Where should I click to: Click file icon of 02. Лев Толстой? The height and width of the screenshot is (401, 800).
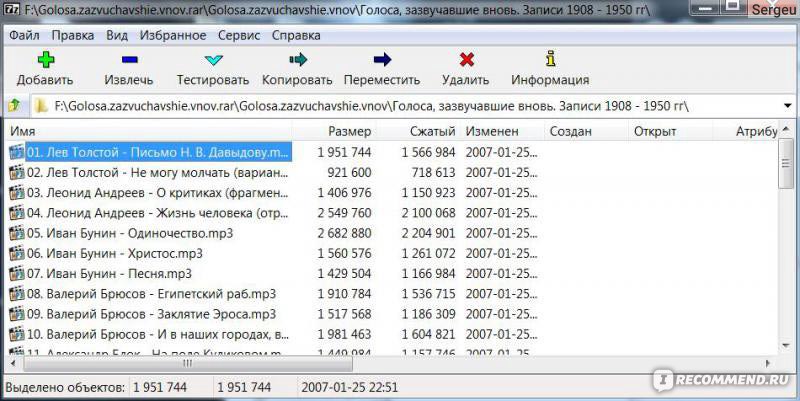17,172
